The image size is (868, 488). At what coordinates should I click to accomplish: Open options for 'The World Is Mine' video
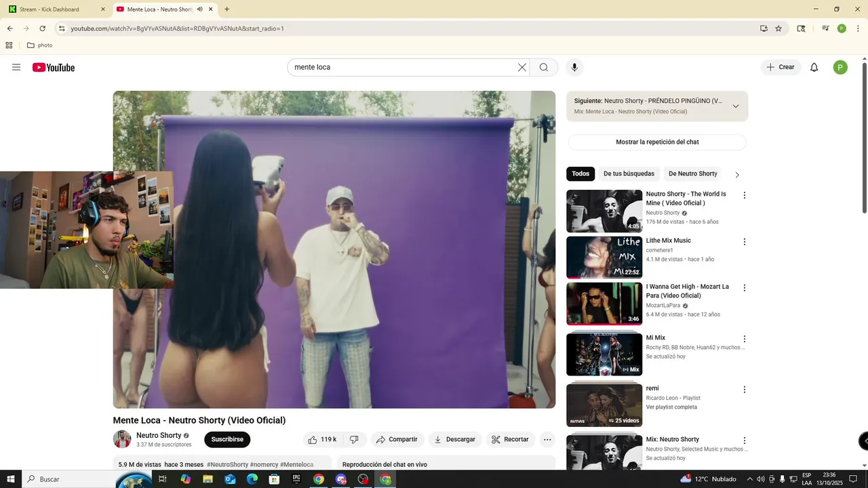coord(744,195)
